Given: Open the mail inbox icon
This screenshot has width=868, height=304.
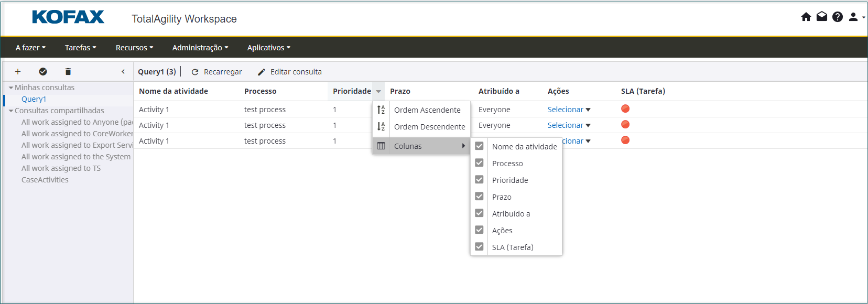Looking at the screenshot, I should coord(822,17).
